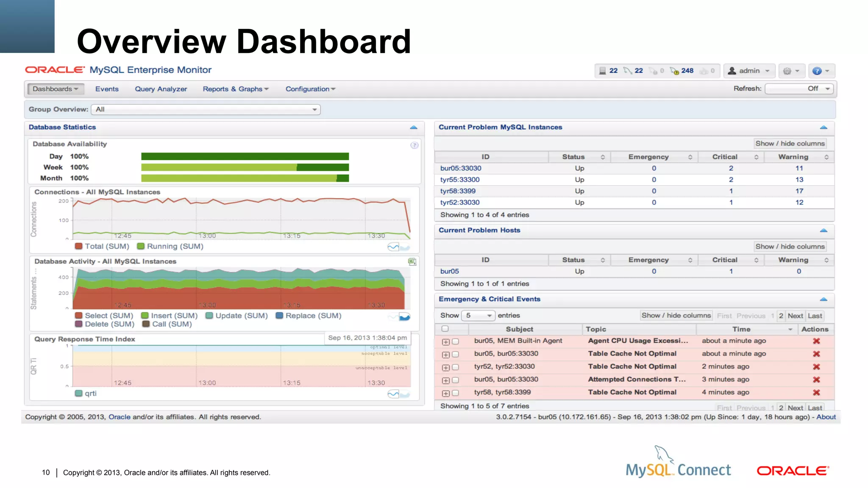Collapse the Database Statistics panel
Image resolution: width=868 pixels, height=488 pixels.
point(414,128)
